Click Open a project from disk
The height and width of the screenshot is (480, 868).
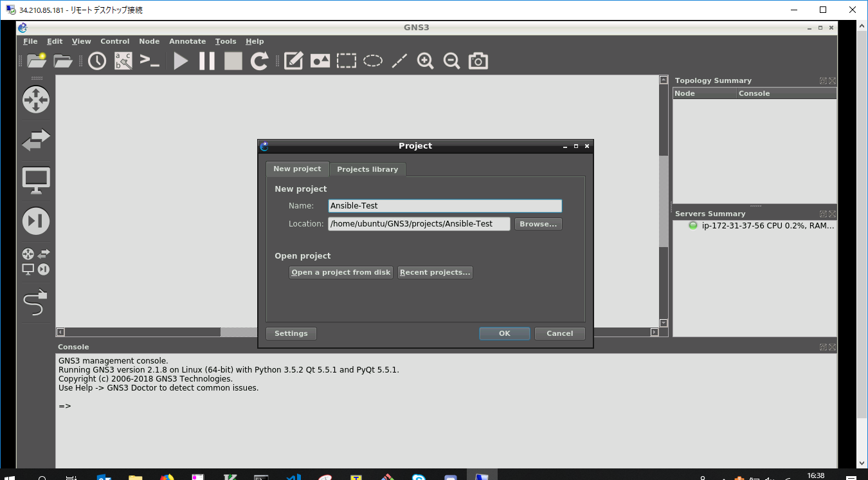(x=341, y=272)
